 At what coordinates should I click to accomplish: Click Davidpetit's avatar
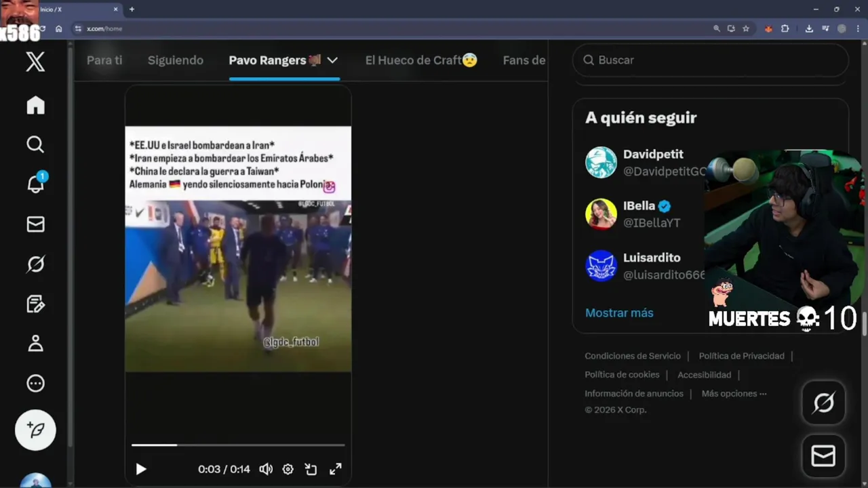coord(601,163)
